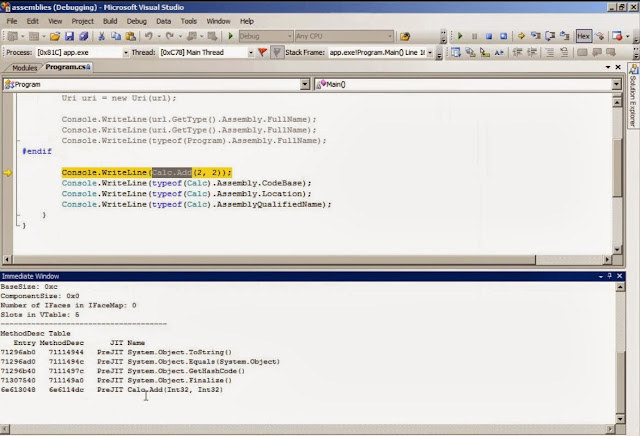The height and width of the screenshot is (436, 640).
Task: Open the View menu
Action: coord(55,21)
